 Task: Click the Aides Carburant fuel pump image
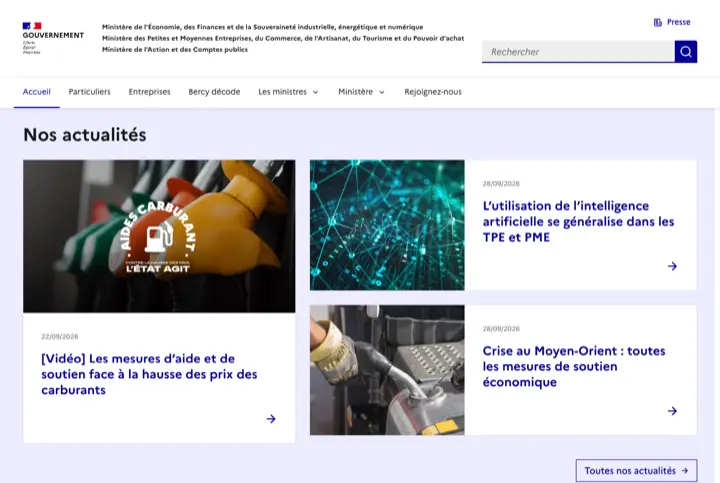point(159,236)
